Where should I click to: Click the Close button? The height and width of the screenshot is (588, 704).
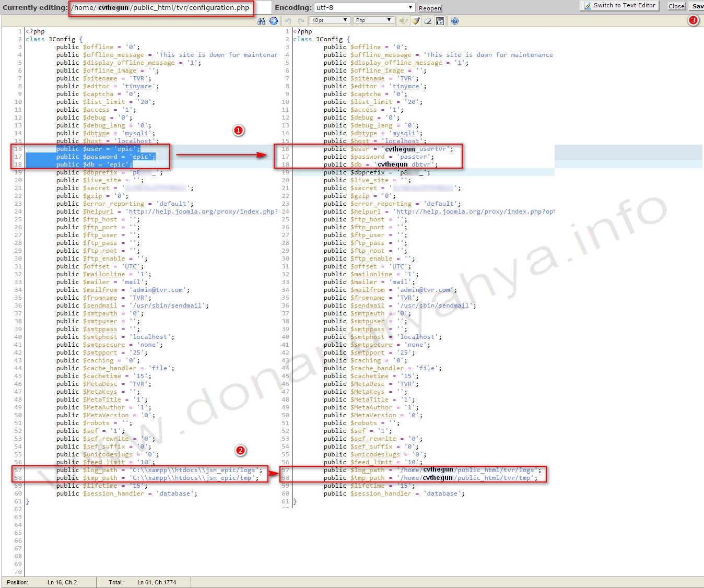[676, 6]
